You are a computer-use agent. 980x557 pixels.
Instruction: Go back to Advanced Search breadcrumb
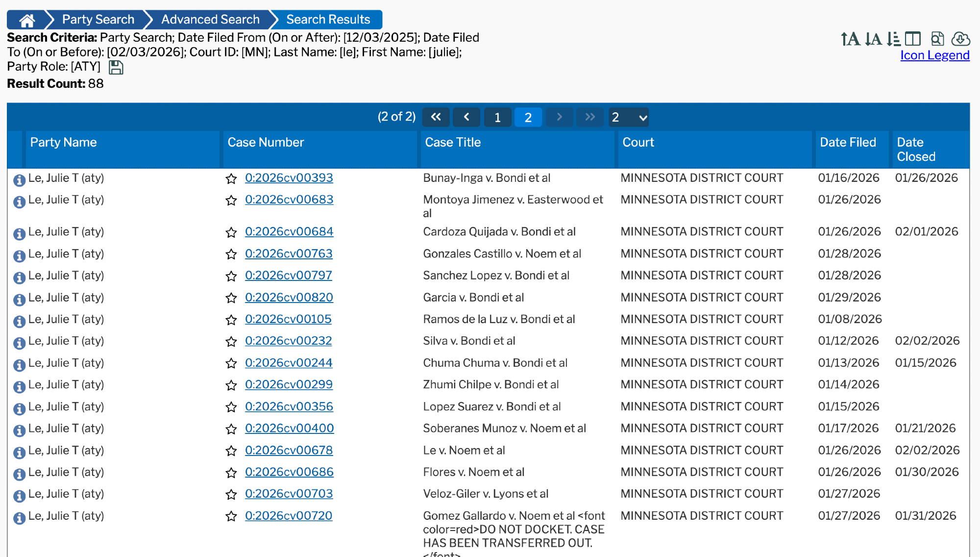click(x=210, y=20)
